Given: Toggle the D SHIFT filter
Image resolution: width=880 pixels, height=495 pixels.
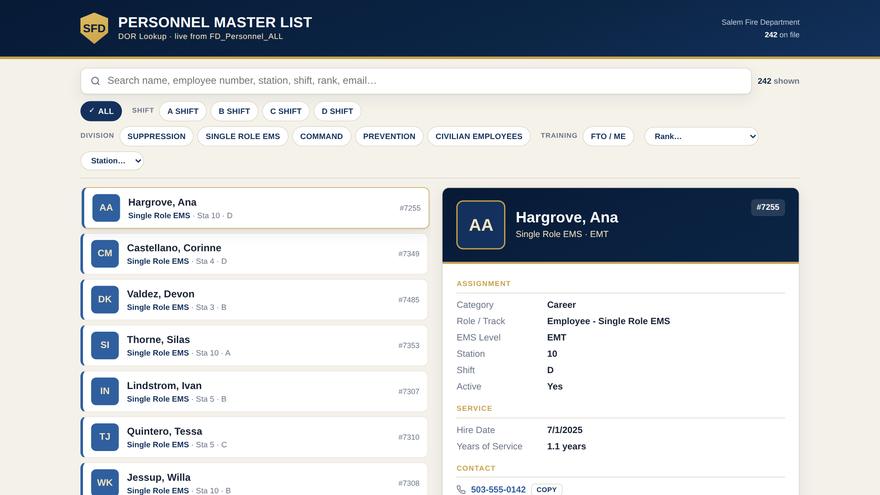Looking at the screenshot, I should [x=337, y=111].
